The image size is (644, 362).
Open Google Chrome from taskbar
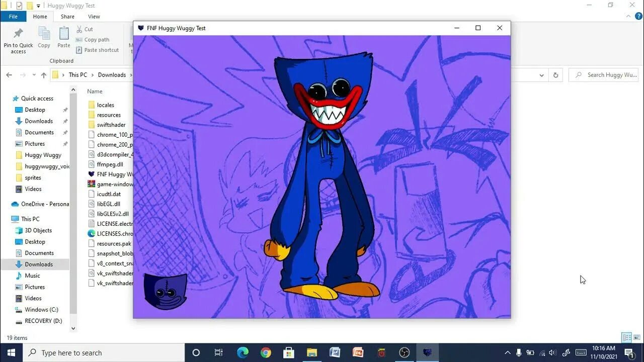pos(266,352)
